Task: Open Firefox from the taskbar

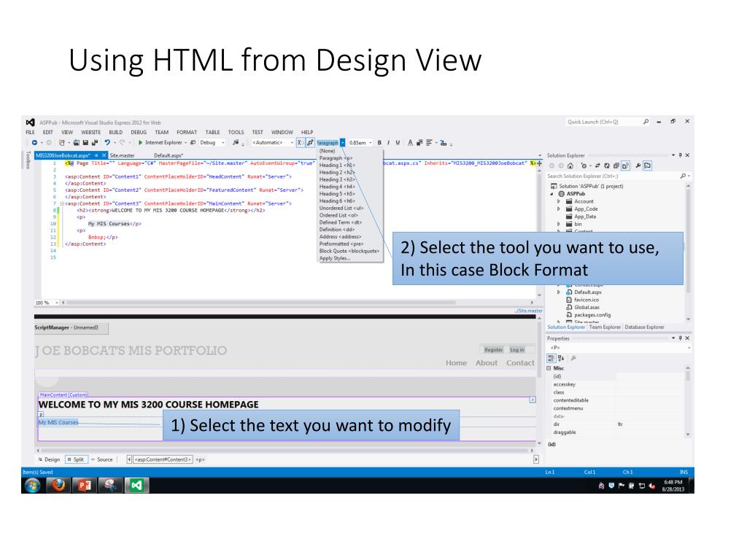Action: (x=58, y=485)
